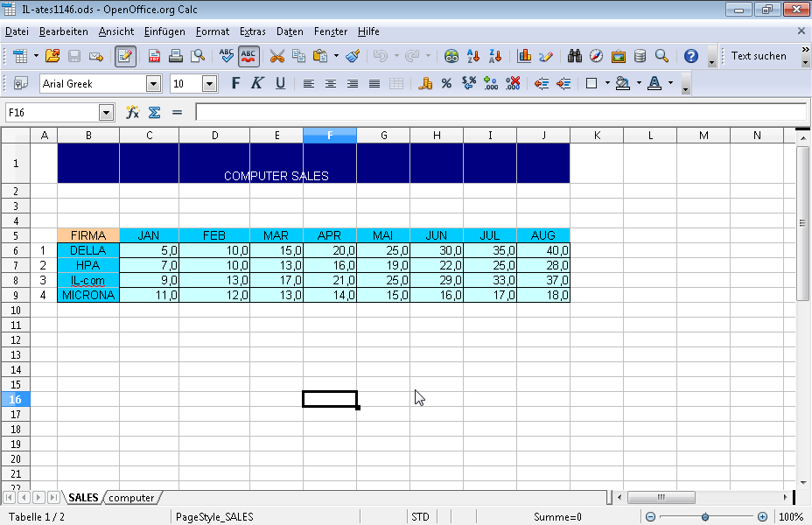Insert a hyperlink with globe icon
The image size is (812, 525).
coord(451,56)
